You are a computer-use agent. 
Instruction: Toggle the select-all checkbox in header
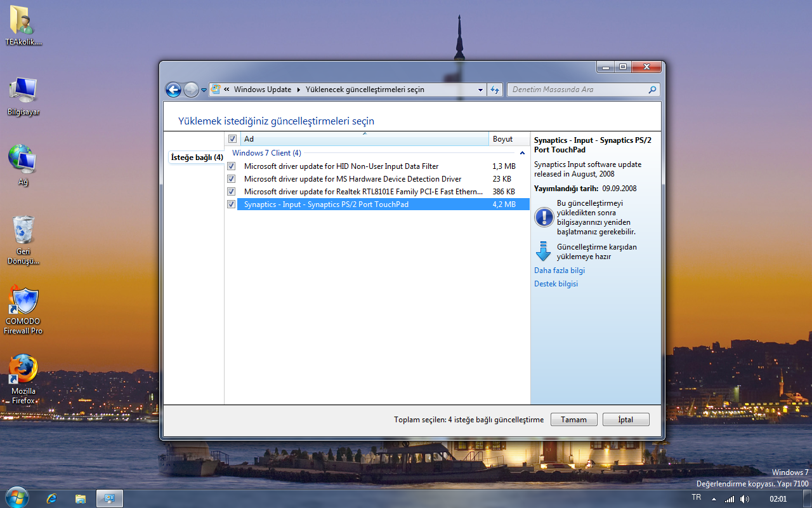point(232,139)
